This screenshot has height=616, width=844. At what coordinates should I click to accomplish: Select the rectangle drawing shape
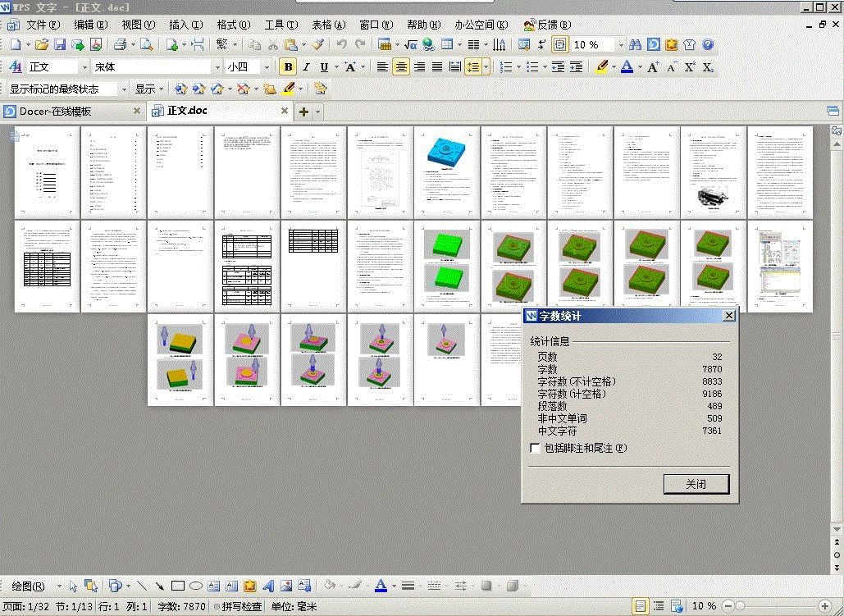[x=178, y=586]
